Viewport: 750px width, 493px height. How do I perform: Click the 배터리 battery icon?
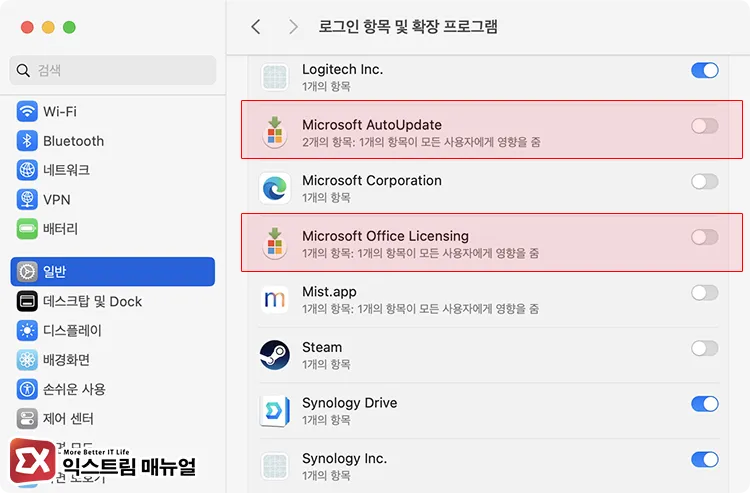pos(27,229)
